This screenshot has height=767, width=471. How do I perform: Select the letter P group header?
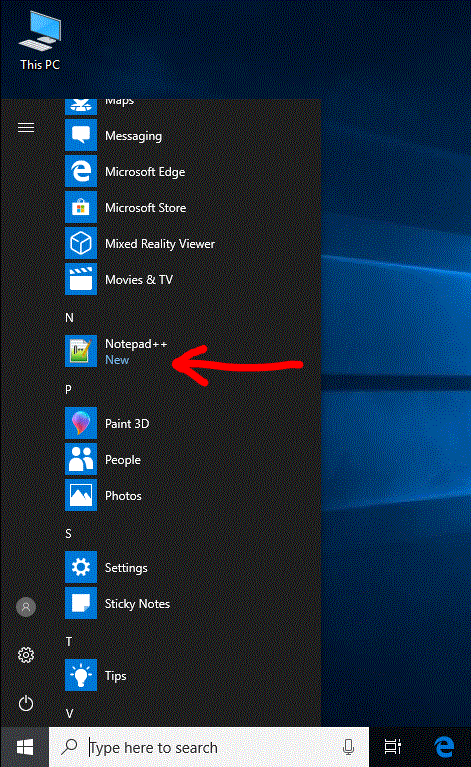click(x=68, y=389)
